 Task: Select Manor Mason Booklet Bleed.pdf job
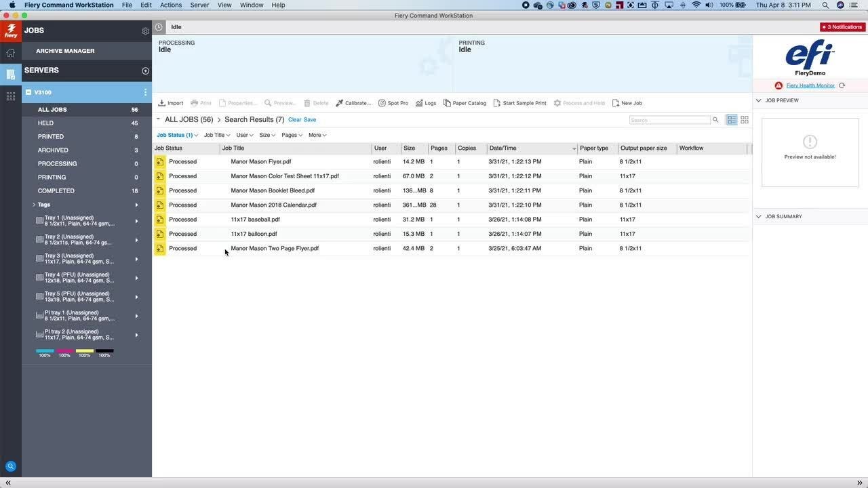pos(451,190)
